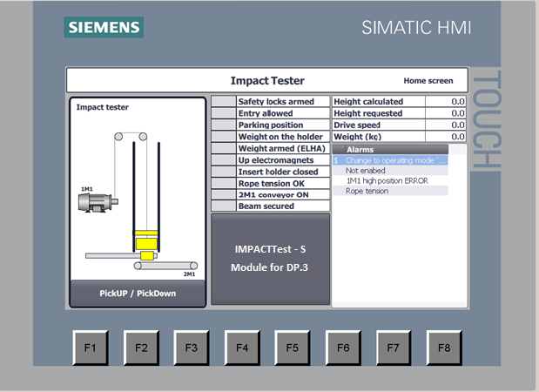Screen dimensions: 539x392
Task: Select the 'Not enabled' alarm row
Action: coord(390,171)
